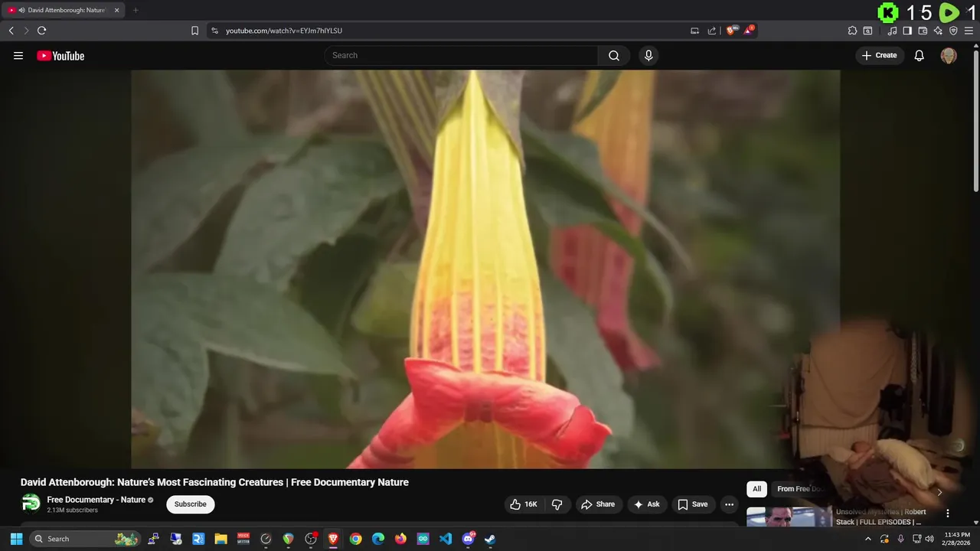The width and height of the screenshot is (980, 551).
Task: Open Leo AI sparkle icon
Action: click(938, 31)
